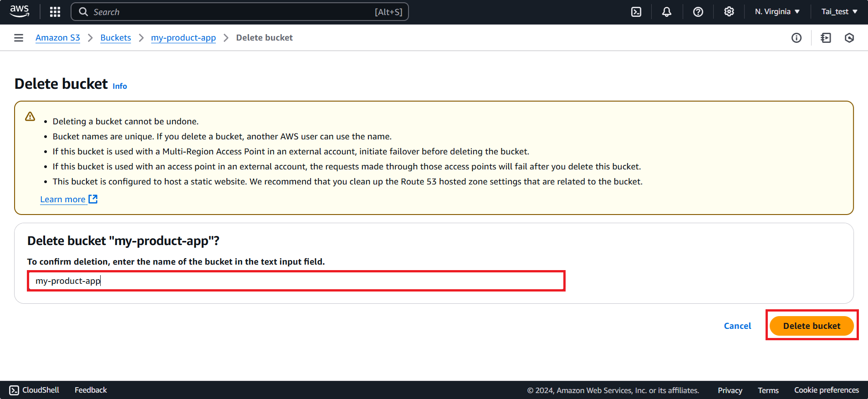This screenshot has height=399, width=868.
Task: Open the Learn more link
Action: [x=63, y=199]
